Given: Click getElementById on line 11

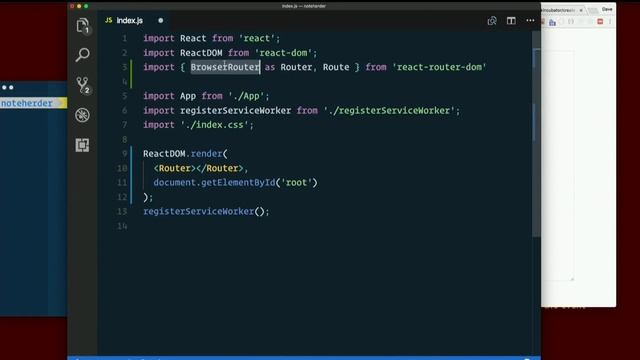Looking at the screenshot, I should click(238, 182).
